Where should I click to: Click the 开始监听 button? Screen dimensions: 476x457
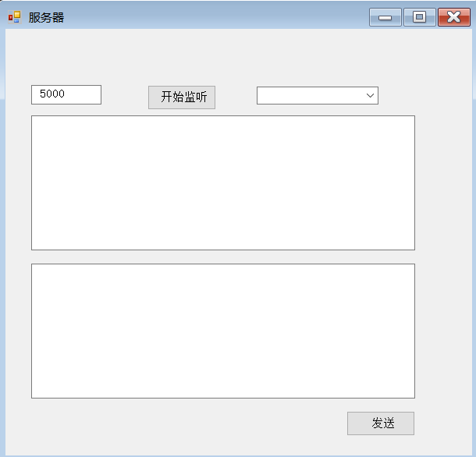point(182,97)
